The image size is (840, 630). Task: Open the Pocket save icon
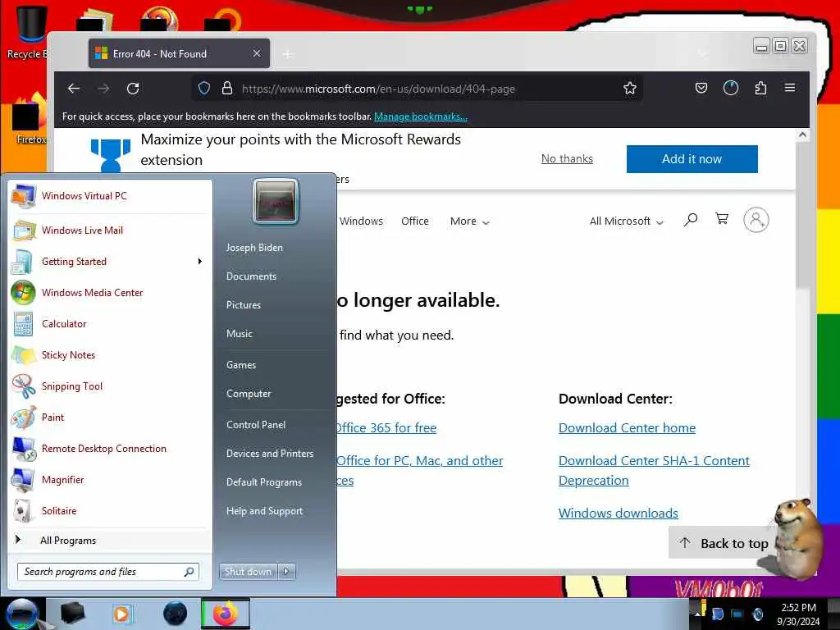point(701,88)
